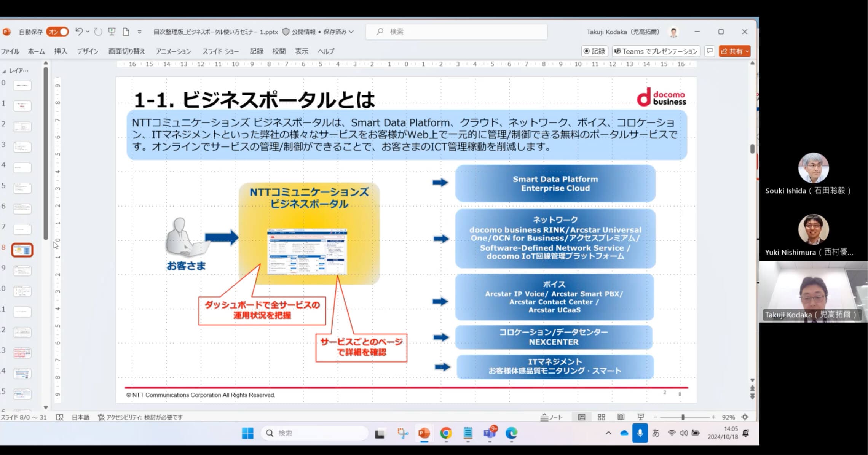Start slideshow from beginning icon
The width and height of the screenshot is (868, 455).
[x=112, y=32]
